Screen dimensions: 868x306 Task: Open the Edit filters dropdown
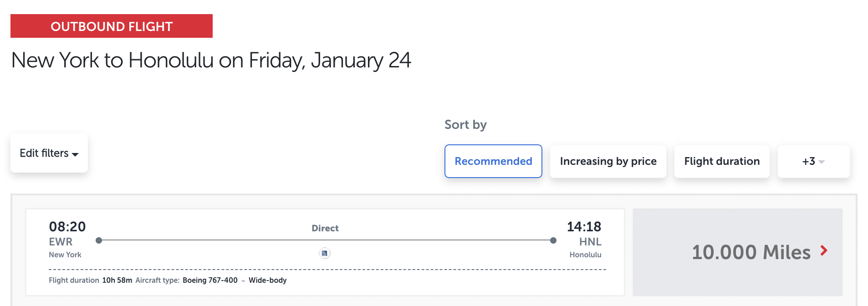coord(49,153)
